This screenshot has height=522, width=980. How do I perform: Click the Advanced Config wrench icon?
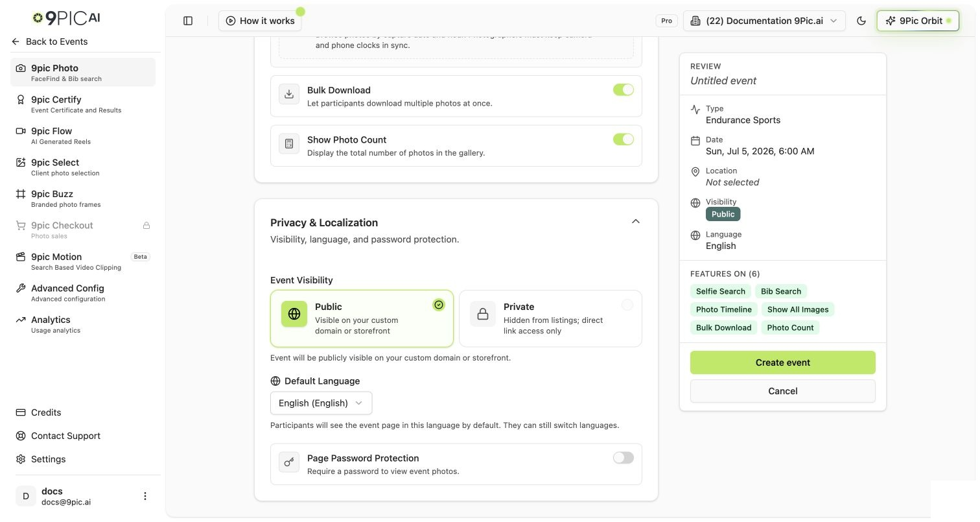(x=21, y=288)
